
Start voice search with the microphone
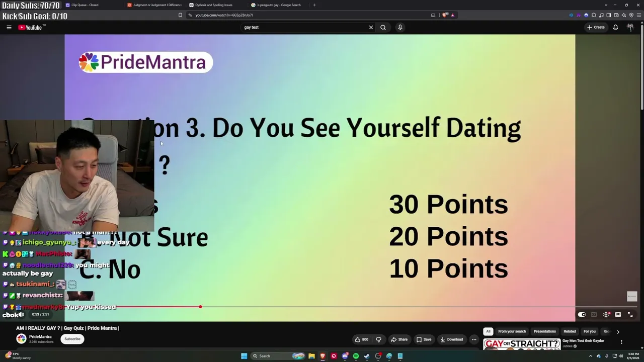pyautogui.click(x=400, y=28)
